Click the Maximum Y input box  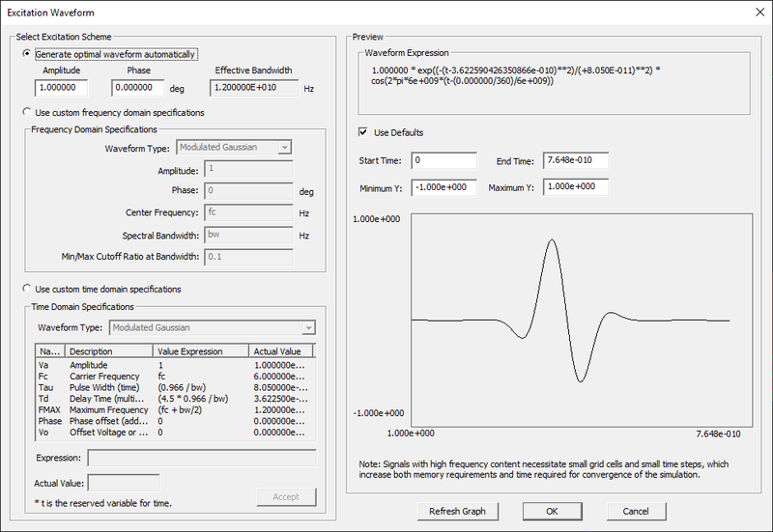pyautogui.click(x=576, y=187)
